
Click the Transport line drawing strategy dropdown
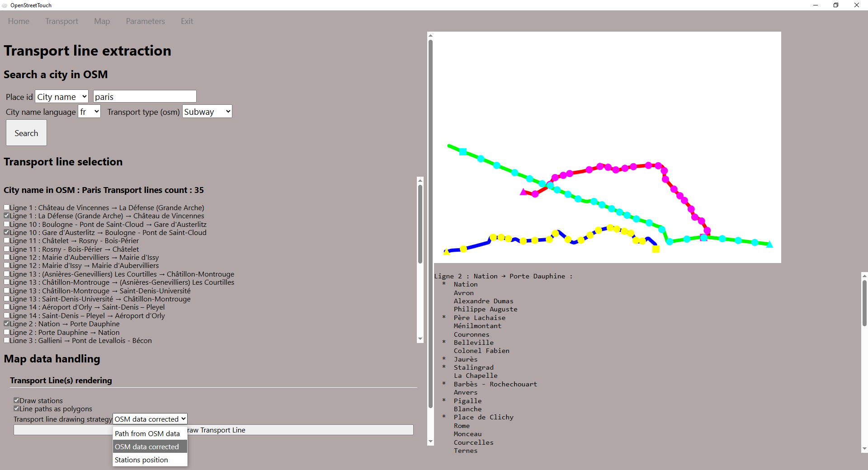tap(150, 419)
